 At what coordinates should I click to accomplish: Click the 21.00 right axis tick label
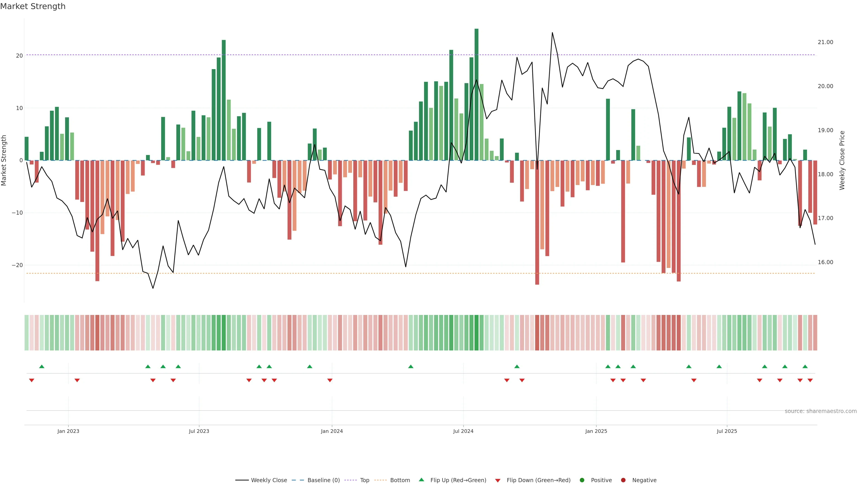825,42
